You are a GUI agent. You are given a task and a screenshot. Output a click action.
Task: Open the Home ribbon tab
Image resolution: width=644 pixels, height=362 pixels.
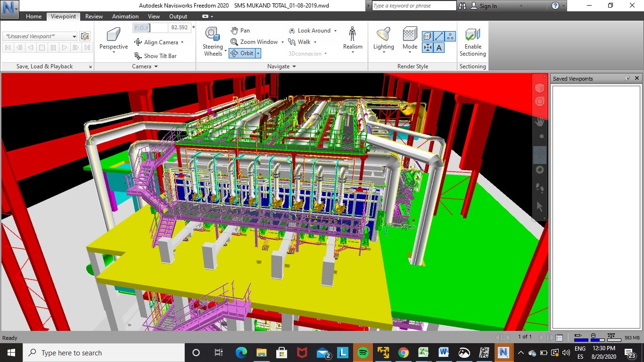point(33,16)
